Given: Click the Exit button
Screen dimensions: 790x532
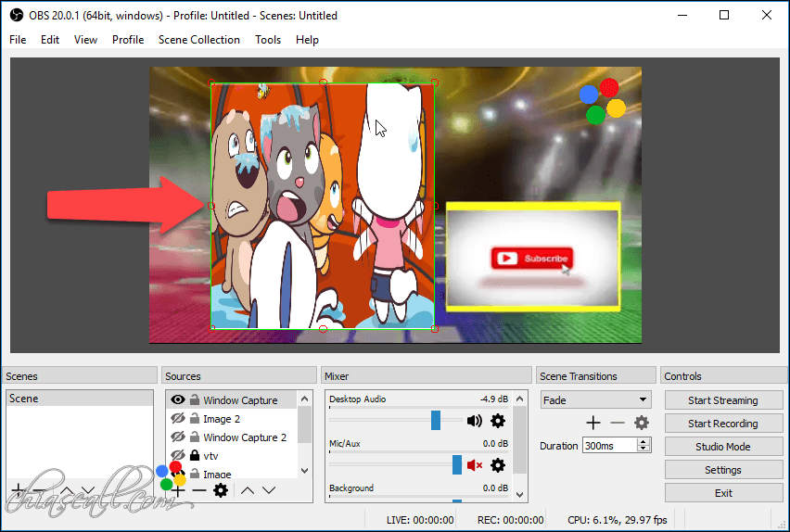Looking at the screenshot, I should pyautogui.click(x=723, y=493).
